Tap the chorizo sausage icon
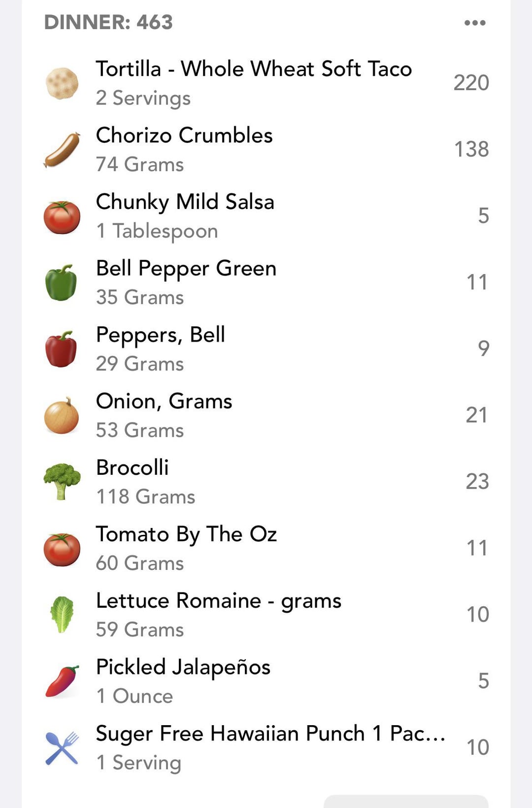 point(62,150)
